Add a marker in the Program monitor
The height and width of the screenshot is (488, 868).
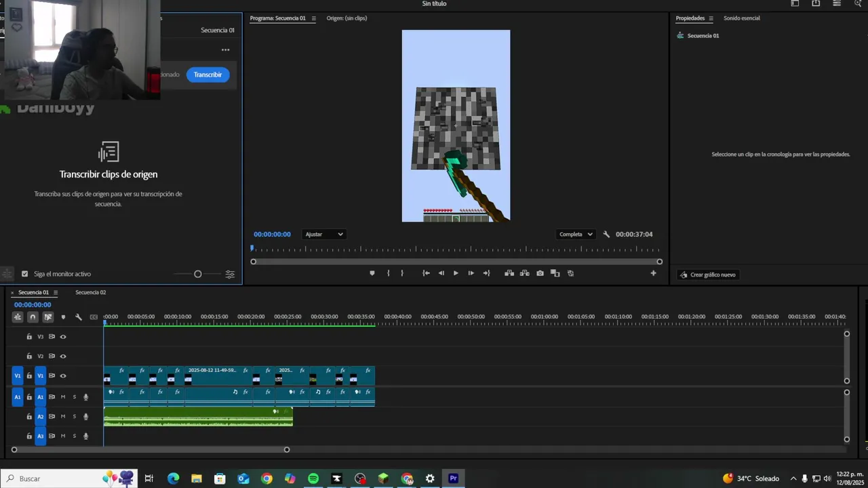click(x=372, y=273)
